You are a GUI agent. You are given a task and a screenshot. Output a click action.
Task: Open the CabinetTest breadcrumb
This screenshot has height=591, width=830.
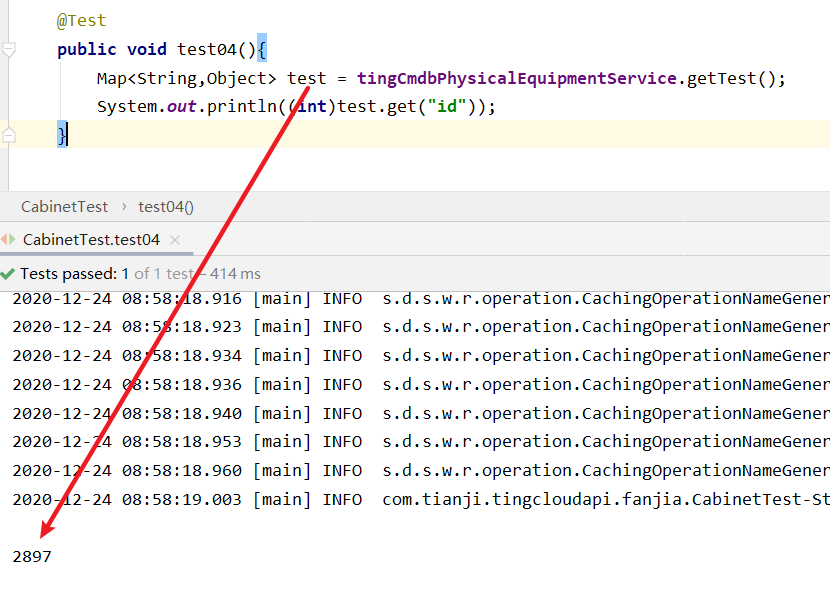[64, 207]
